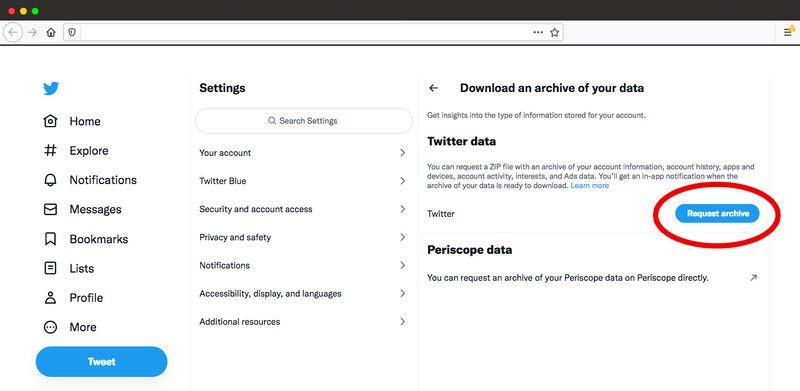Viewport: 800px width, 391px height.
Task: Expand Your account chevron
Action: pos(403,153)
